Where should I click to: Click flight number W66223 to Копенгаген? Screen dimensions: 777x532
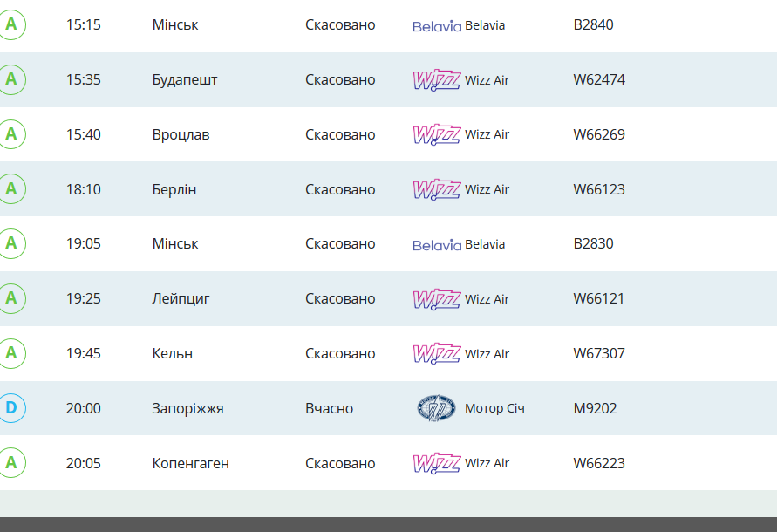coord(599,463)
